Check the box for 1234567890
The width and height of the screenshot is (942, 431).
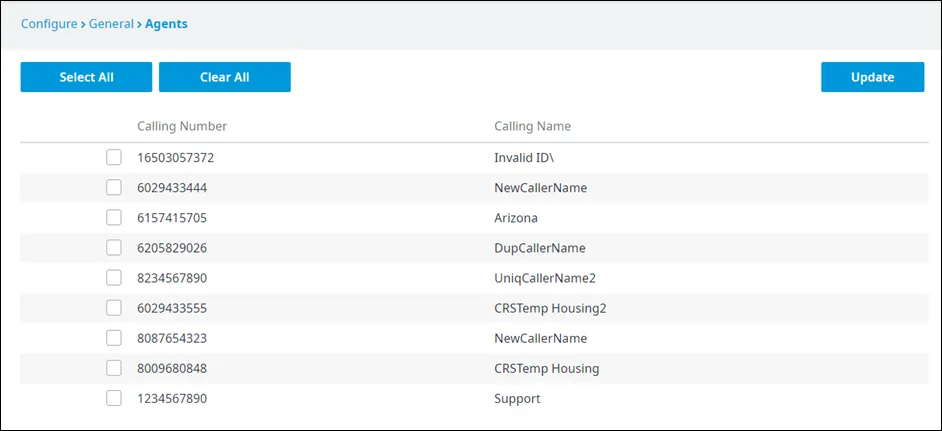click(x=114, y=398)
